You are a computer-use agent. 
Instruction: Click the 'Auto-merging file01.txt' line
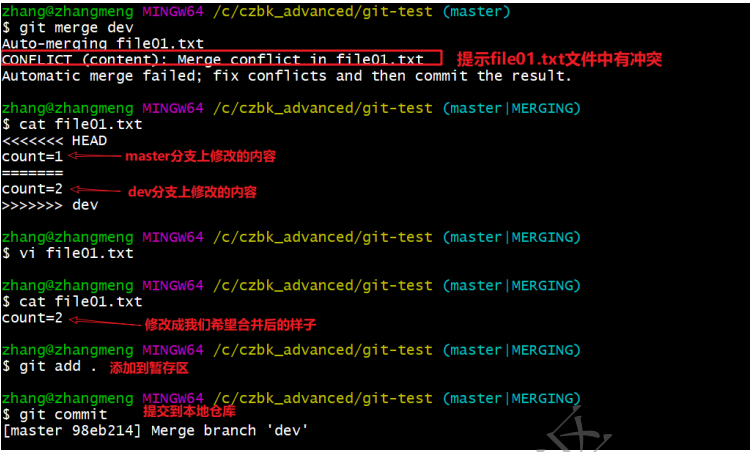(x=103, y=44)
